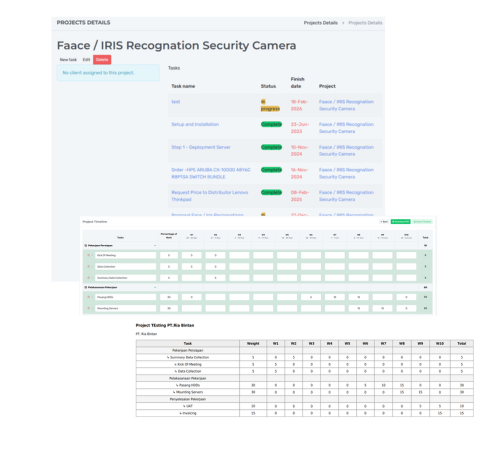Click the Back button in Project Timeline

(x=384, y=222)
